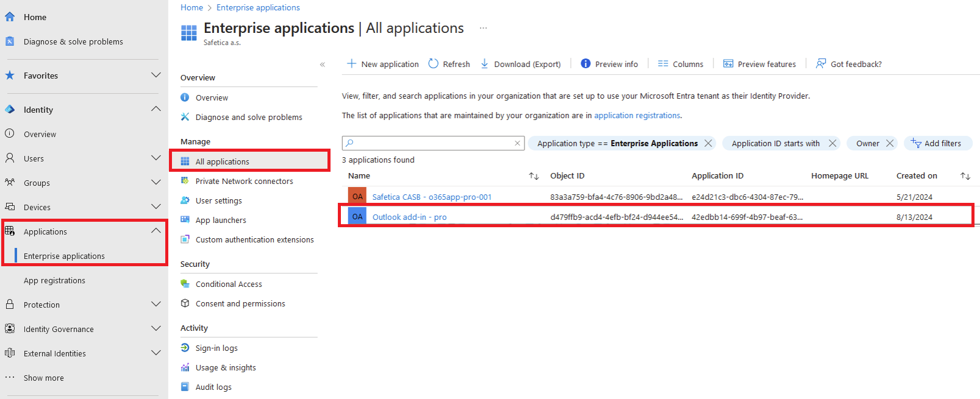Follow the application registrations link
The width and height of the screenshot is (980, 399).
pyautogui.click(x=637, y=115)
